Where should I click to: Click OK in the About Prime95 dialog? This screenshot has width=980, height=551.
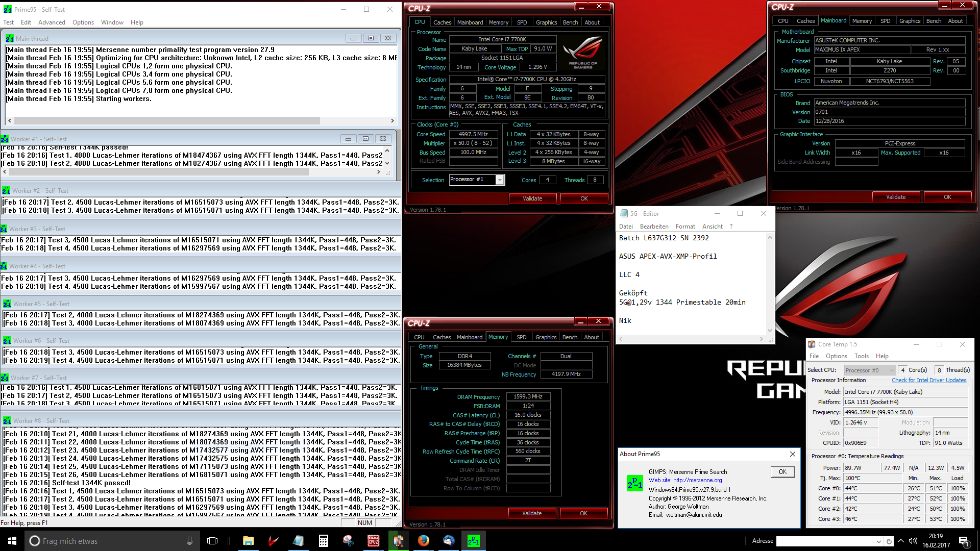782,472
